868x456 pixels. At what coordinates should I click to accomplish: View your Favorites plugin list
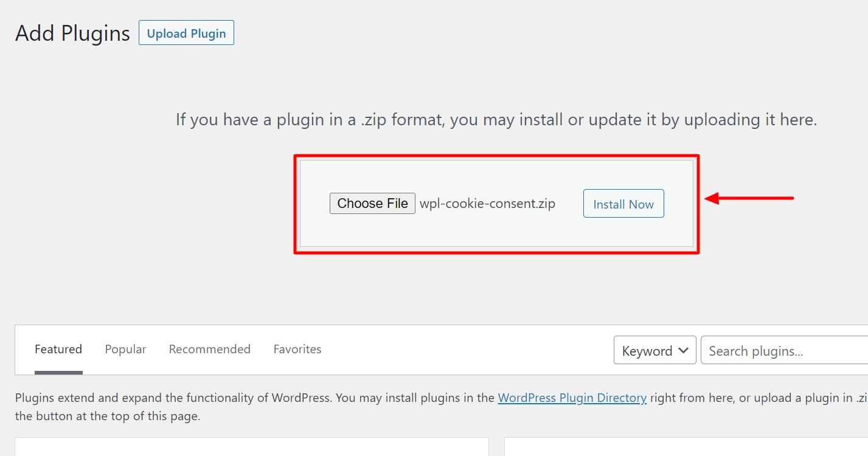(x=297, y=349)
